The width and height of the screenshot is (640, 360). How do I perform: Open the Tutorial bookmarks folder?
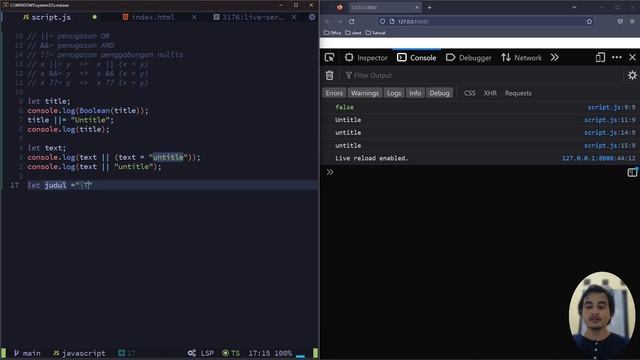376,33
